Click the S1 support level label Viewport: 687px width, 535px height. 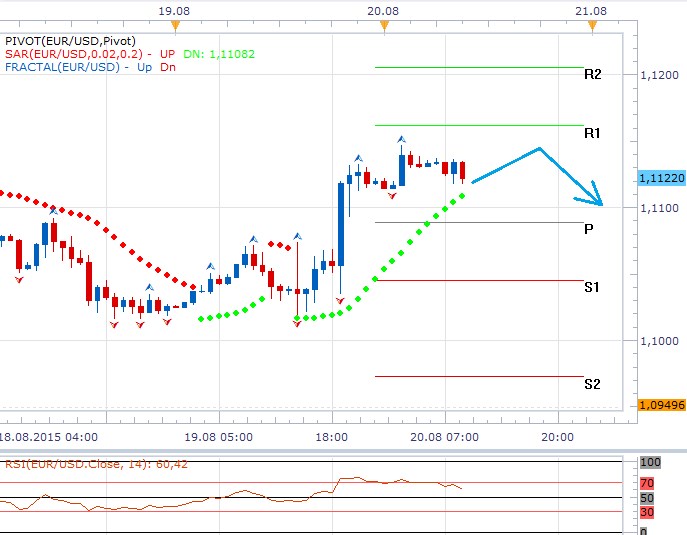[592, 287]
